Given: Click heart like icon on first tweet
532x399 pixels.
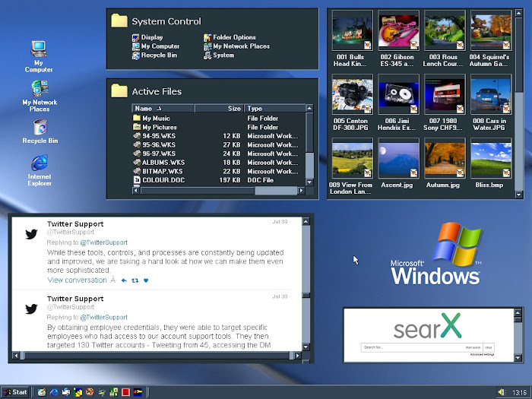Looking at the screenshot, I should coord(146,280).
